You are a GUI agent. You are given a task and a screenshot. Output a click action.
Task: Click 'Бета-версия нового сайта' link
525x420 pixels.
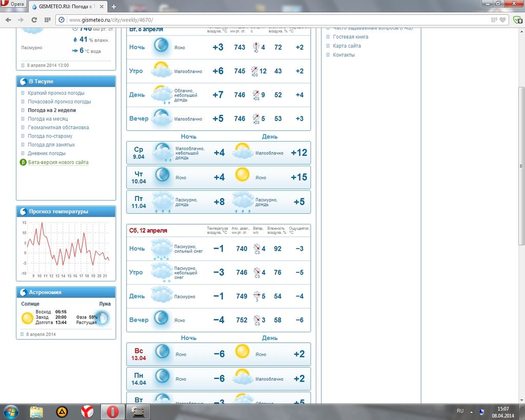(58, 163)
